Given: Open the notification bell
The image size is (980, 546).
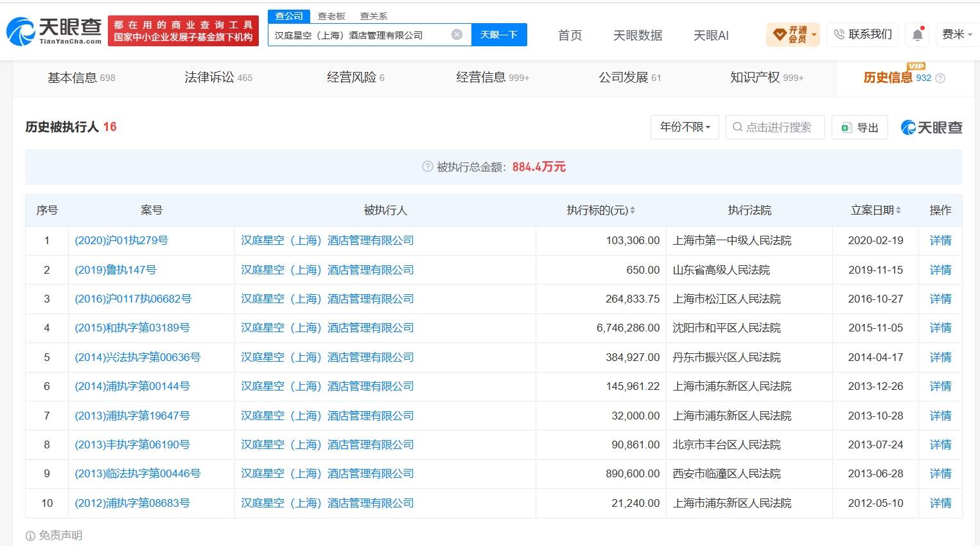Looking at the screenshot, I should 918,35.
